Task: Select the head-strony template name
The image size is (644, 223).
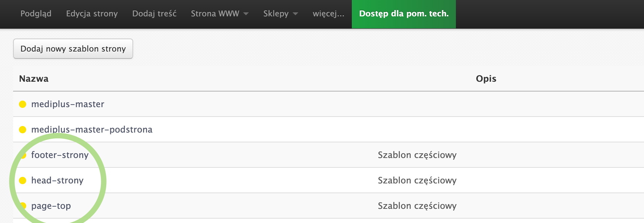Action: point(57,181)
